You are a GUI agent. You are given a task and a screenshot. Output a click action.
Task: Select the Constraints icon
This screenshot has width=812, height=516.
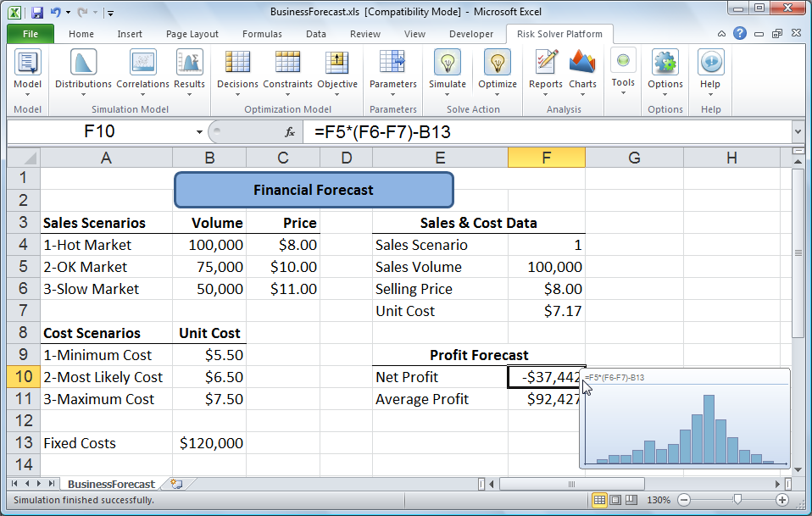pyautogui.click(x=287, y=63)
